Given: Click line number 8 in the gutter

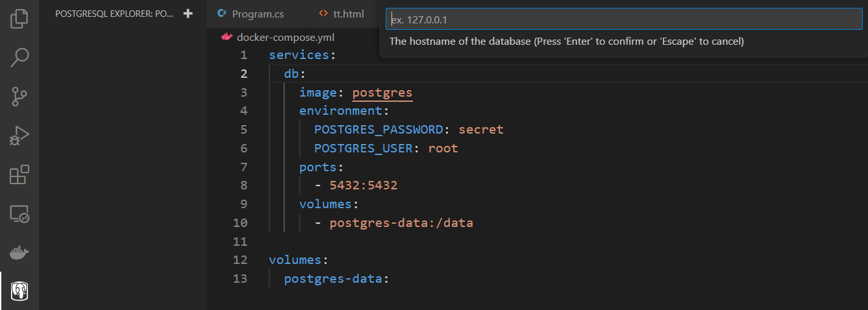Looking at the screenshot, I should 243,185.
